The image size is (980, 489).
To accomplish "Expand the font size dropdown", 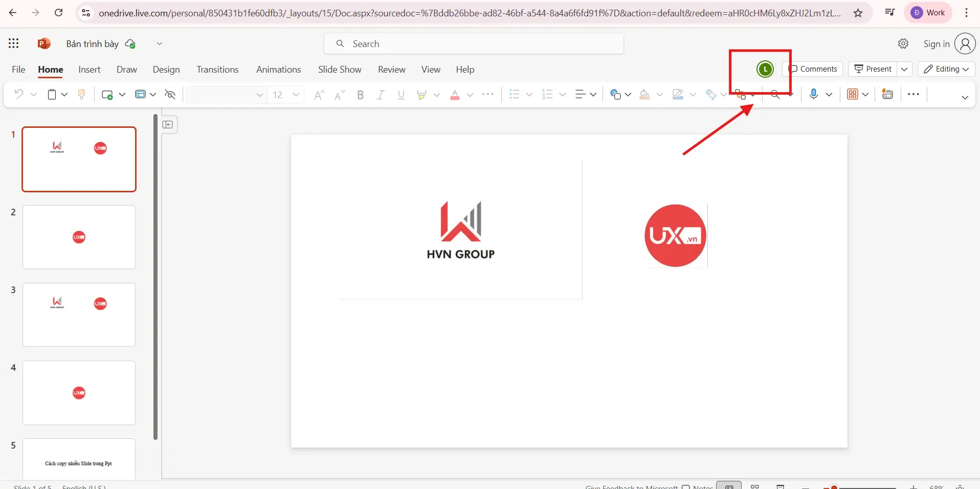I will (296, 95).
